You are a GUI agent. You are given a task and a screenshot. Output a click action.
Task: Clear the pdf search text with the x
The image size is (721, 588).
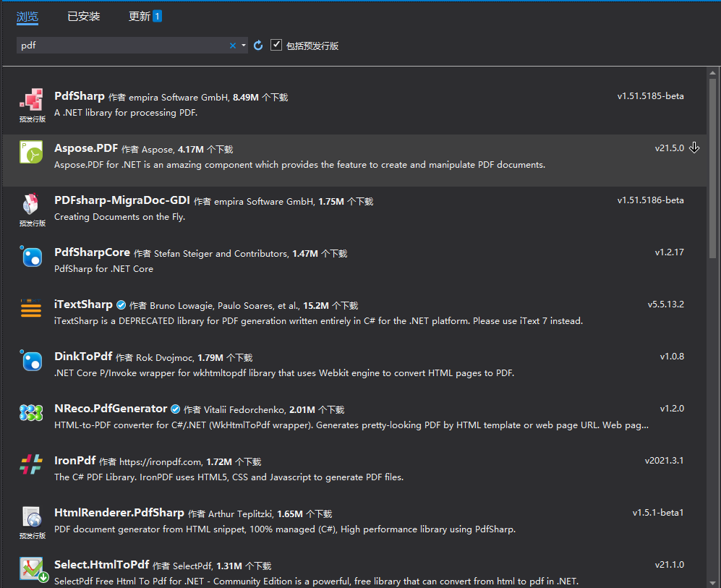(232, 45)
